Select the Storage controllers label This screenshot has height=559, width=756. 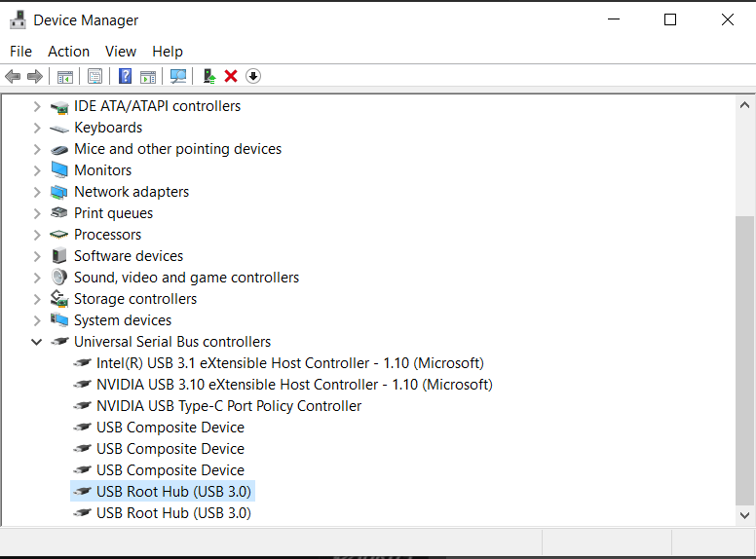(135, 299)
